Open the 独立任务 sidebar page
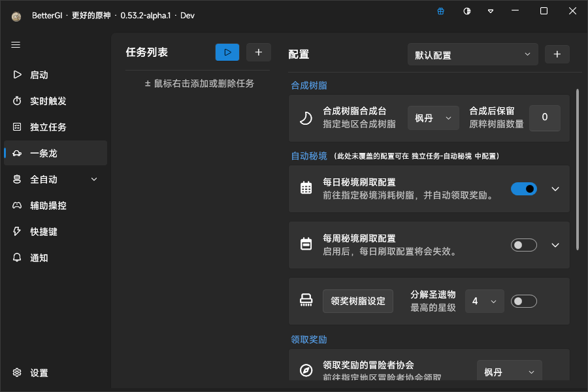Screen dimensions: 588x392 click(x=48, y=127)
